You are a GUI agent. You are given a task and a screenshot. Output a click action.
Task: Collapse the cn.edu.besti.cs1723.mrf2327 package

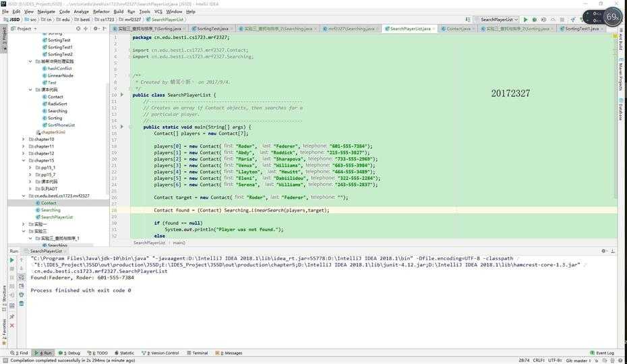point(23,195)
